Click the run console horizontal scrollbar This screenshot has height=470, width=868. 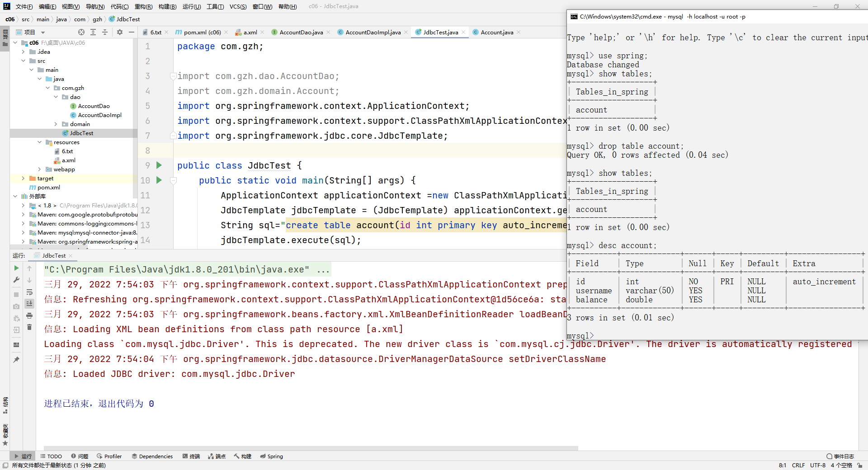pos(311,448)
